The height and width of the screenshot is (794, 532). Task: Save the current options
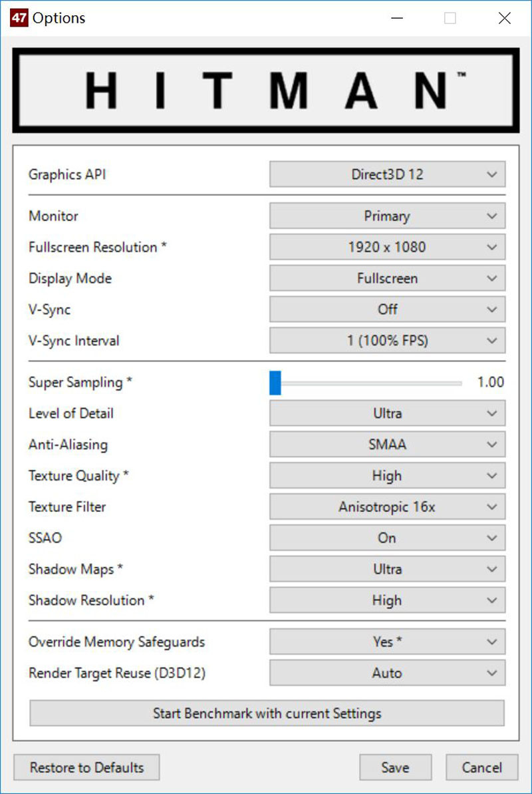coord(395,767)
